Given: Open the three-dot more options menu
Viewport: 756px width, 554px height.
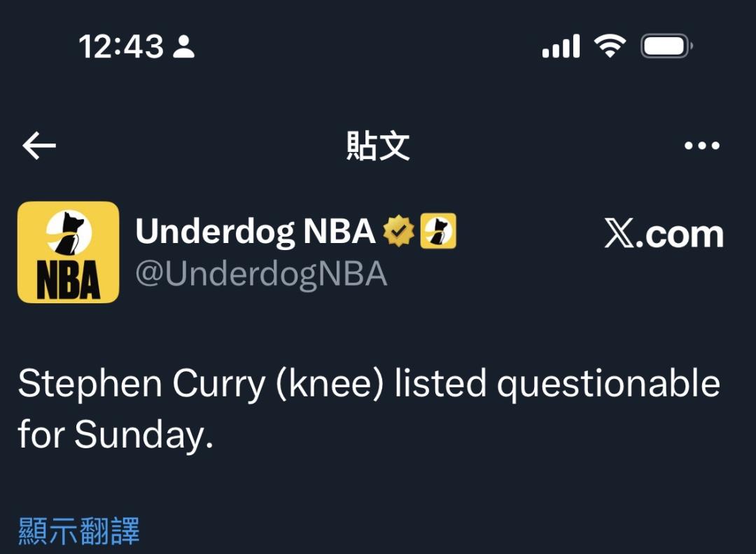Looking at the screenshot, I should [701, 146].
